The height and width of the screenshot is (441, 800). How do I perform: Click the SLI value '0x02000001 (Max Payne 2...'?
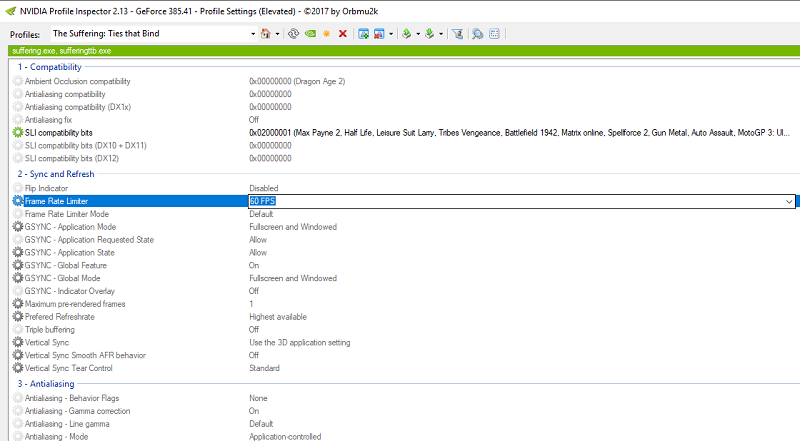tap(519, 133)
